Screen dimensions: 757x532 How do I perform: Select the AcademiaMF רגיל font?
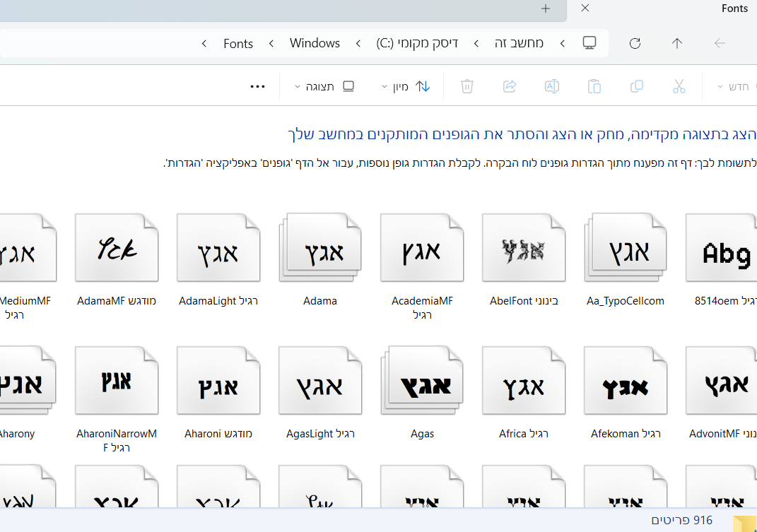coord(422,248)
